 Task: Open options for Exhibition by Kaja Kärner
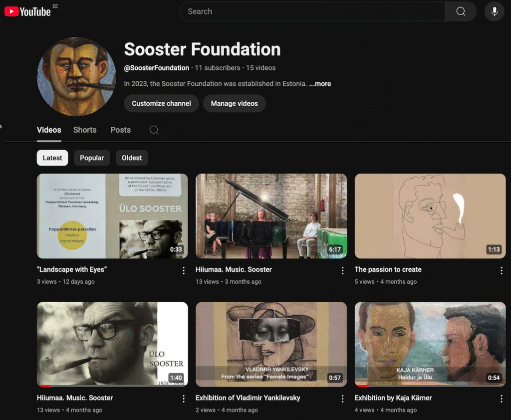tap(501, 399)
